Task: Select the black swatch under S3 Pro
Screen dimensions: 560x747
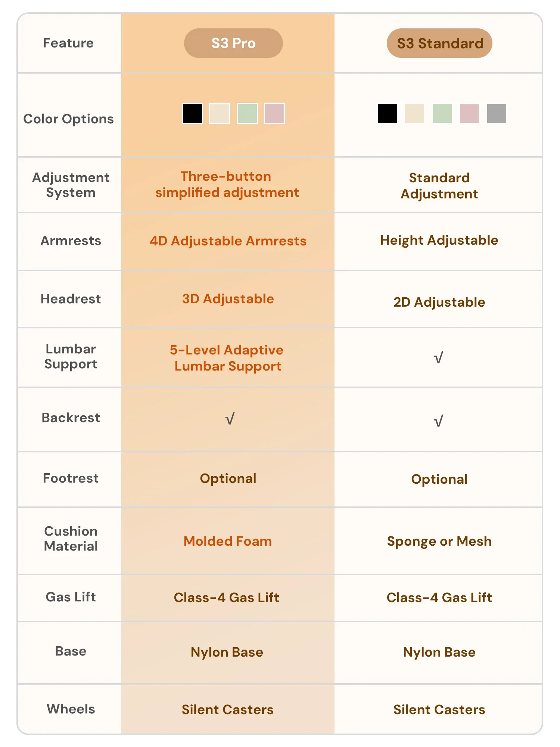Action: (x=192, y=114)
